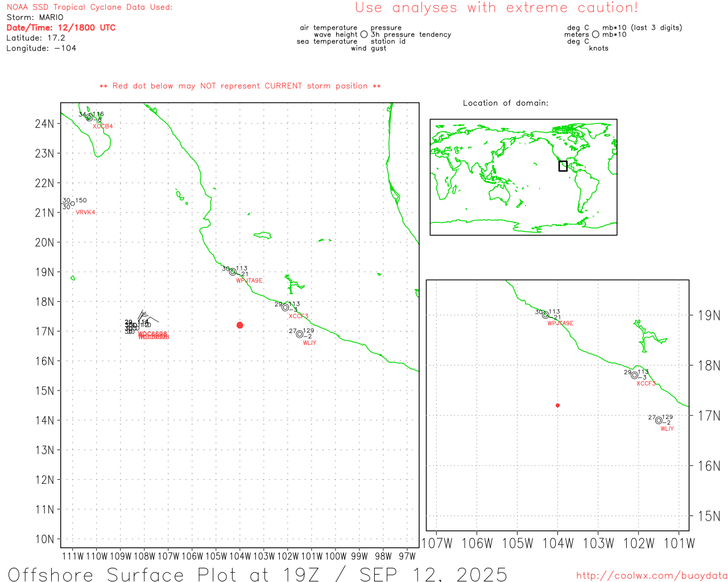728x582 pixels.
Task: Click the 104W longitude label on main map
Action: click(x=240, y=556)
